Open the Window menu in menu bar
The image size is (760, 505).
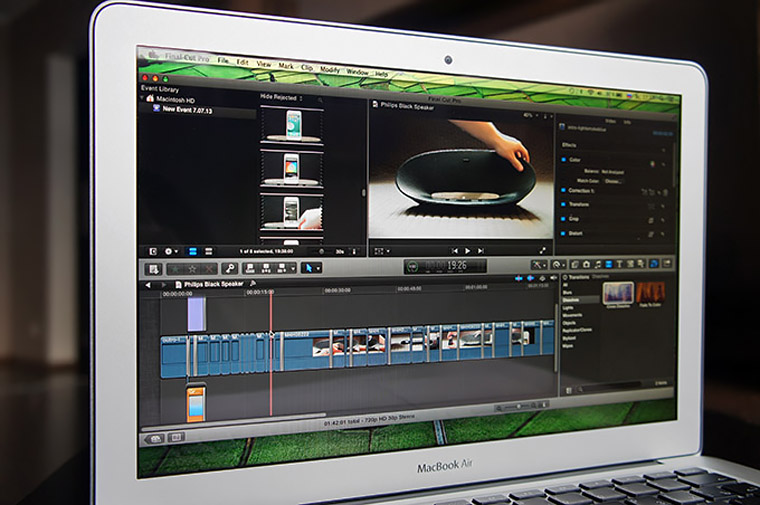click(x=357, y=72)
